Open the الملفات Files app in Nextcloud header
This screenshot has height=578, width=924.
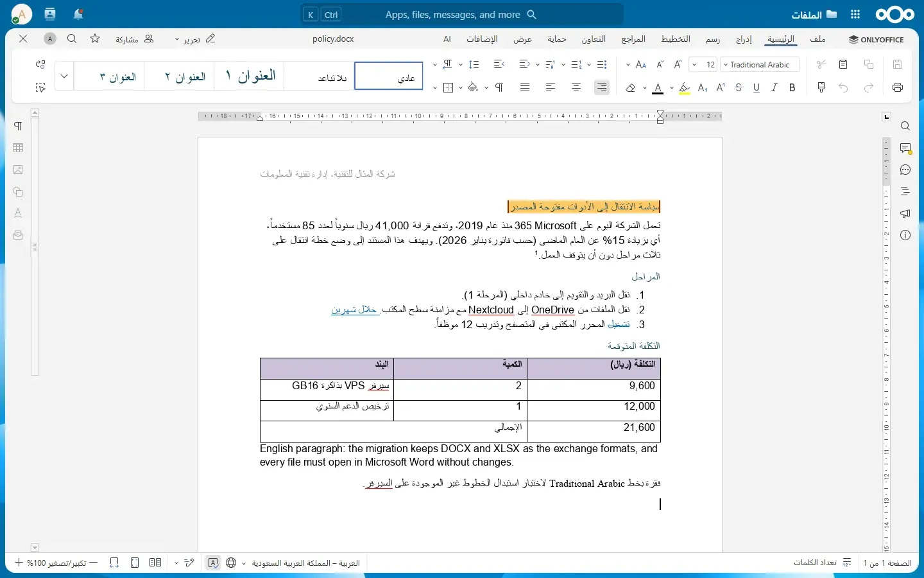(x=814, y=14)
